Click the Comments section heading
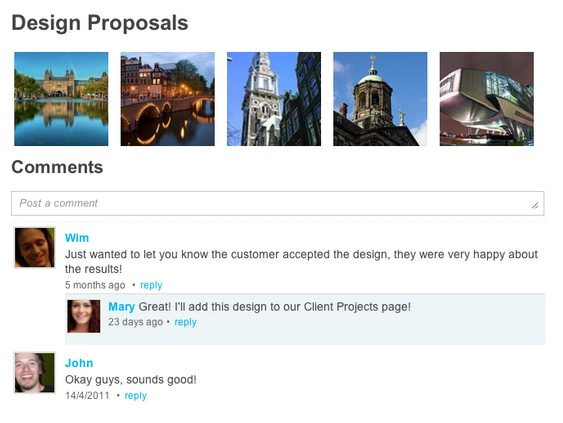 (57, 167)
